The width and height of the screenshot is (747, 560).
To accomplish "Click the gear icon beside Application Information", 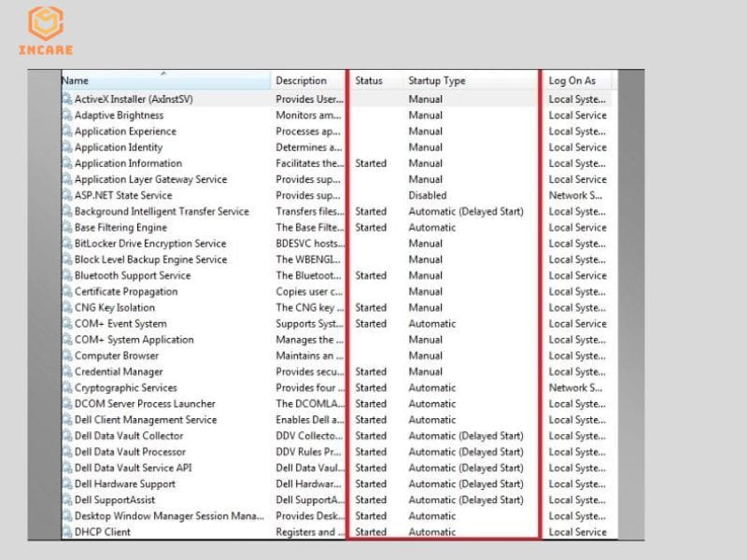I will [67, 163].
